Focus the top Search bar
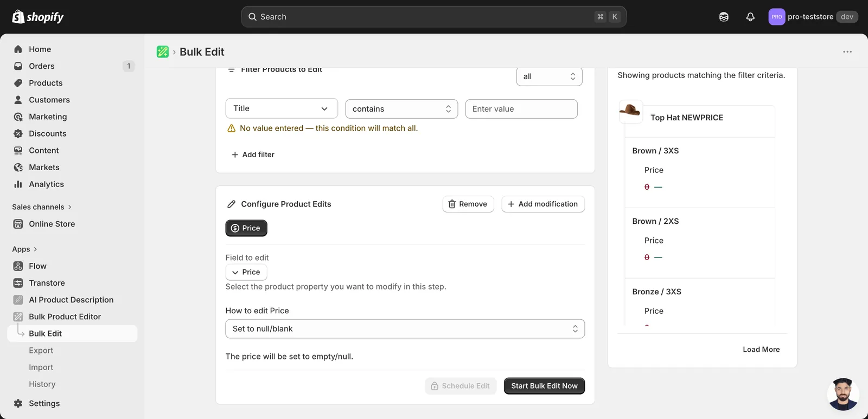 click(x=433, y=17)
